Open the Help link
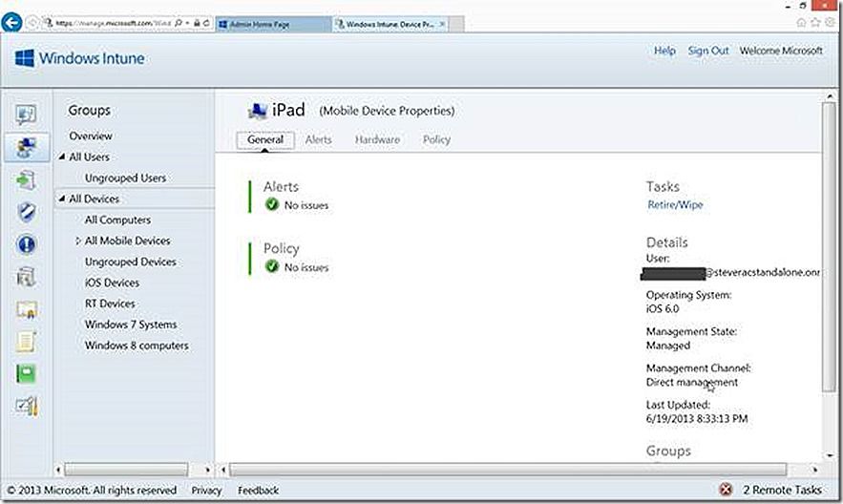The height and width of the screenshot is (504, 843). [x=664, y=51]
